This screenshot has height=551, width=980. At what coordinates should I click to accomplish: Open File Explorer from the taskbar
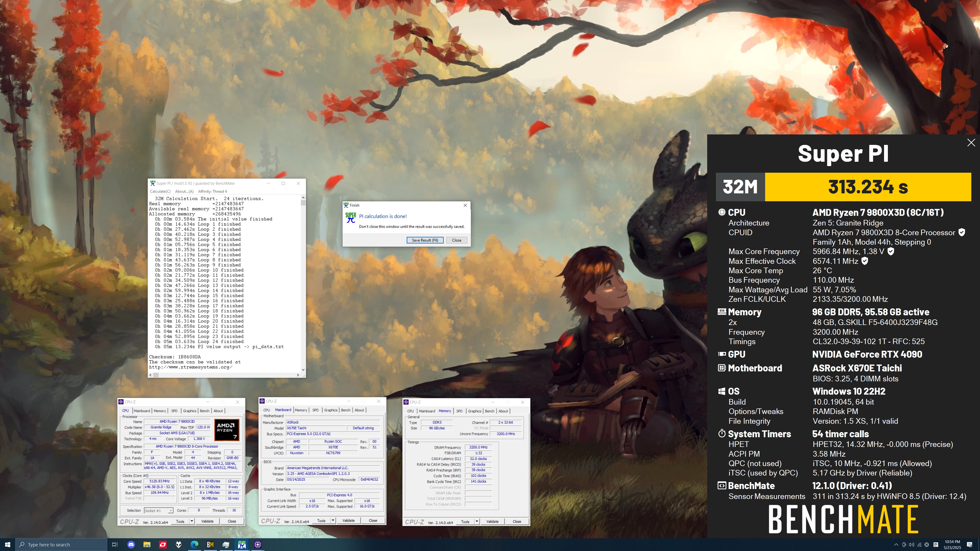coord(147,545)
